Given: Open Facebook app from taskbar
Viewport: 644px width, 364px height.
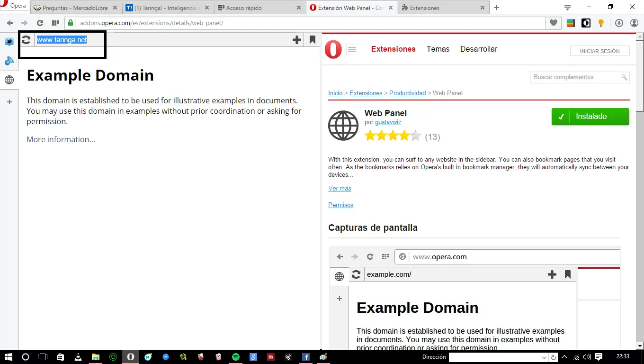Looking at the screenshot, I should [x=306, y=357].
